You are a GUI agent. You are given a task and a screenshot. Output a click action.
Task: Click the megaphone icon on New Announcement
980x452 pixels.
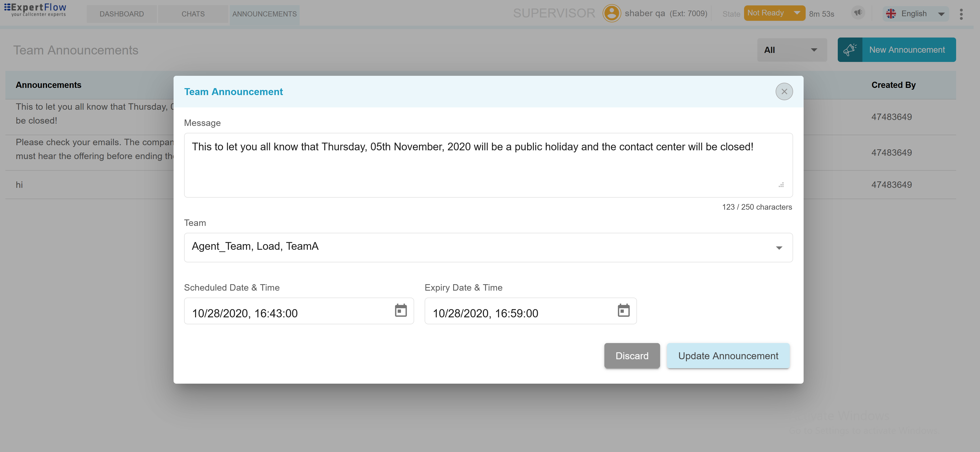850,50
